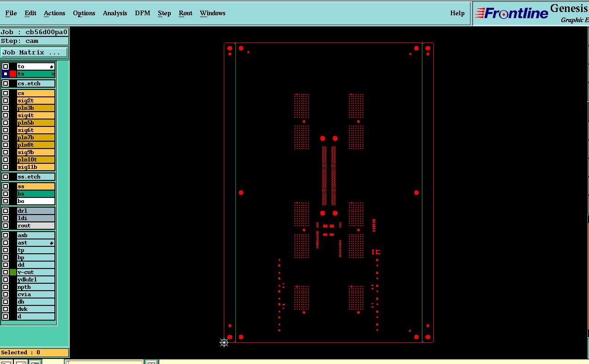Select the asb layer name

pyautogui.click(x=36, y=235)
